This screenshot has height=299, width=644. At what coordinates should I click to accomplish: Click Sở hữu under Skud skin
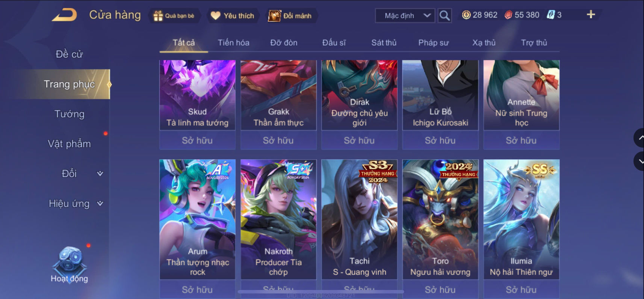coord(197,140)
